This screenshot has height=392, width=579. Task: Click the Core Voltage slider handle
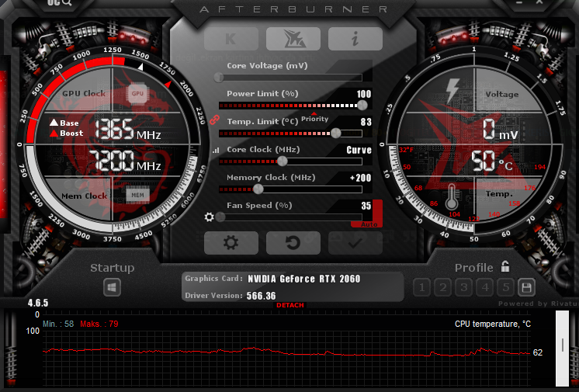coord(219,77)
